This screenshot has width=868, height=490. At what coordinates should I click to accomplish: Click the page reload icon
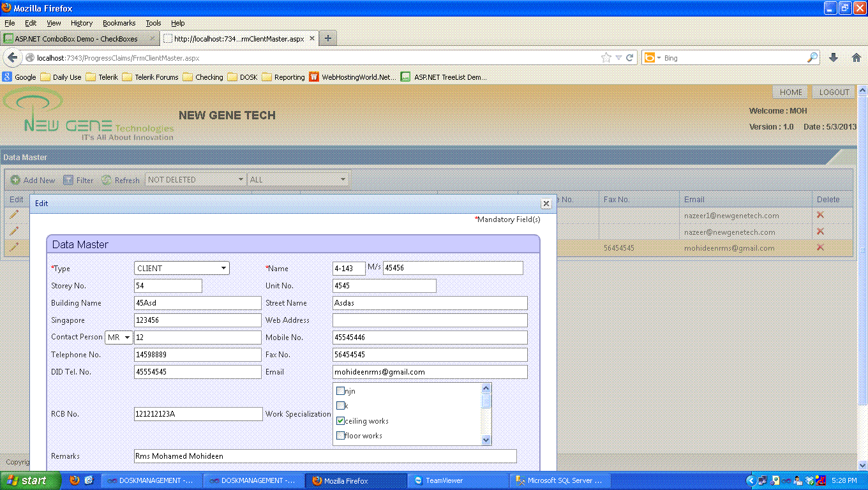630,57
